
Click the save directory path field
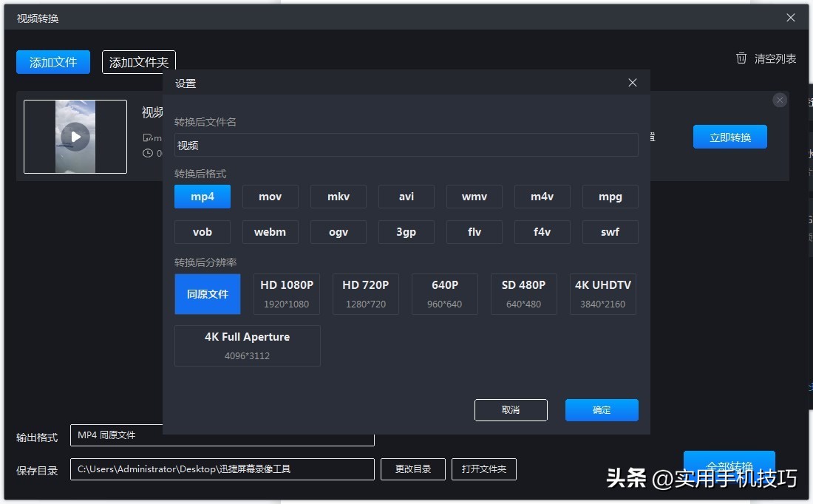pyautogui.click(x=222, y=469)
